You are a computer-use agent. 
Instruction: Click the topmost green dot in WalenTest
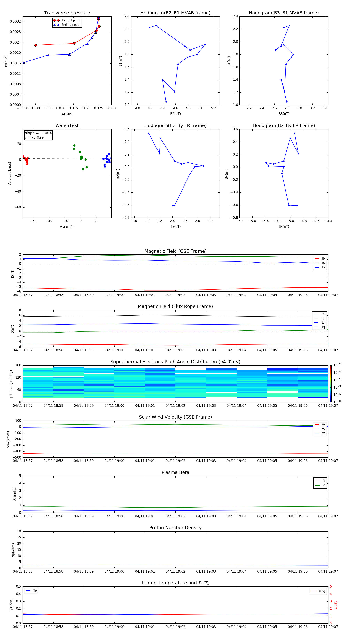coord(74,146)
